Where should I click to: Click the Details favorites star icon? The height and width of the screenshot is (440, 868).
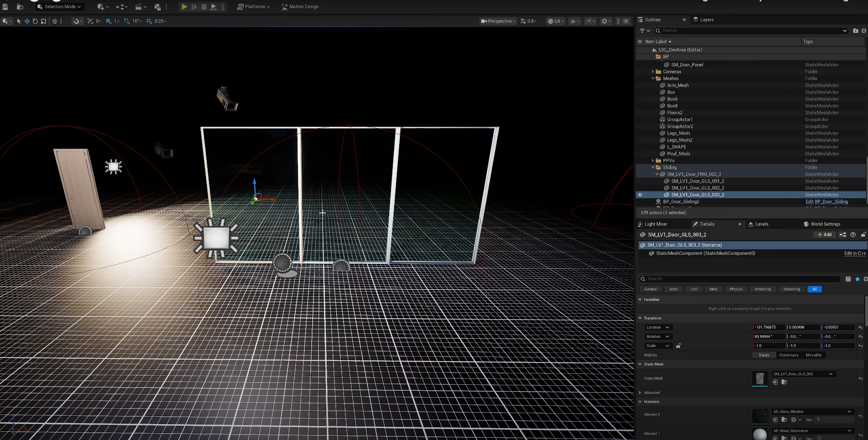coord(857,279)
